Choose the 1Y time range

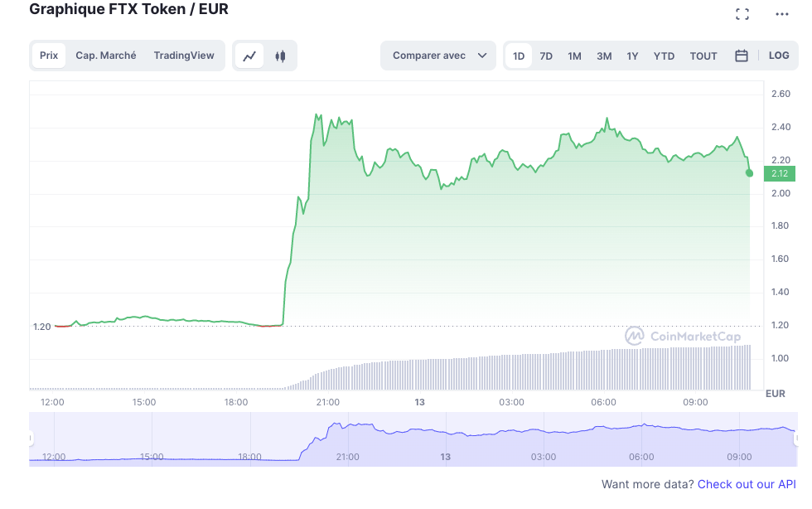[632, 56]
